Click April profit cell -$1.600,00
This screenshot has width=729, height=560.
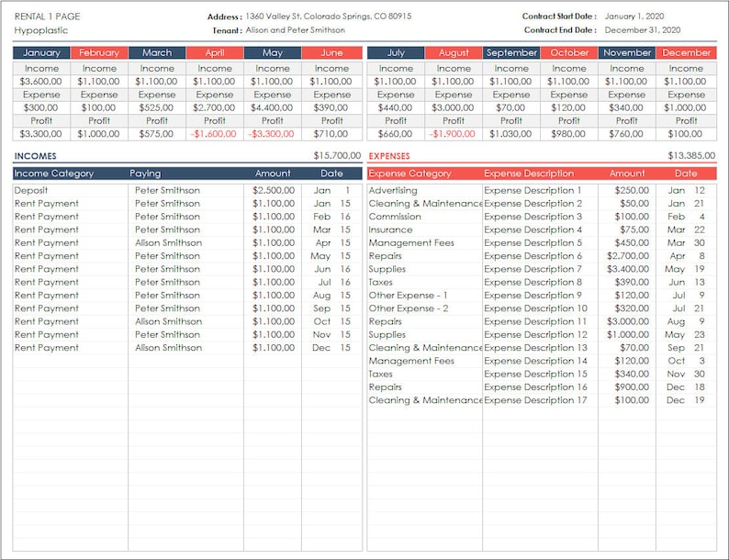point(214,134)
